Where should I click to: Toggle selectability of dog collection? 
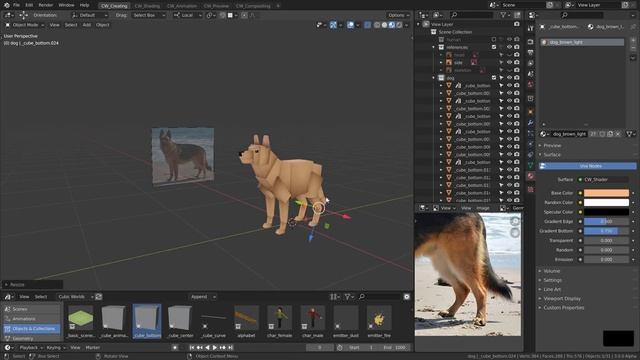(501, 78)
